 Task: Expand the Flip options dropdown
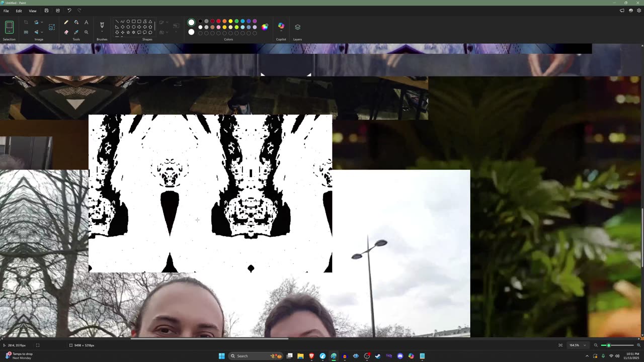tap(42, 32)
